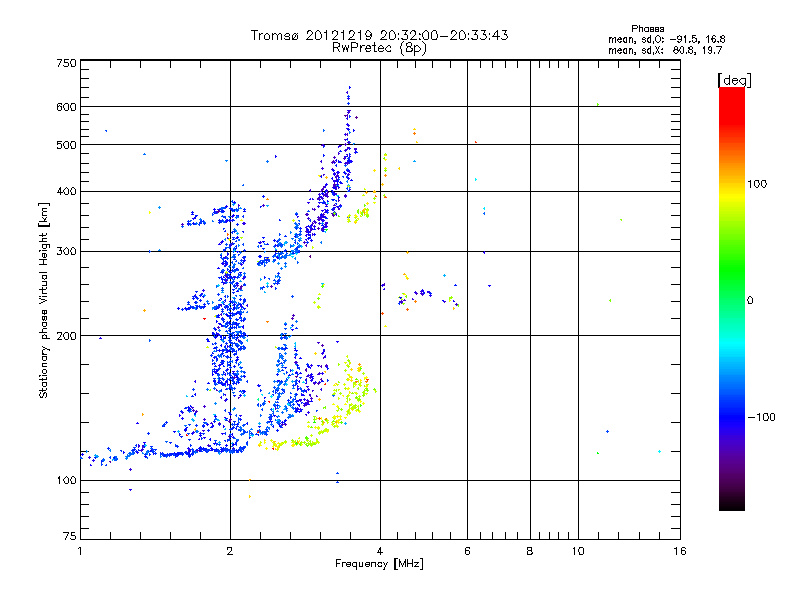Click the colorbar tick label '0'
The height and width of the screenshot is (600, 800).
[750, 301]
